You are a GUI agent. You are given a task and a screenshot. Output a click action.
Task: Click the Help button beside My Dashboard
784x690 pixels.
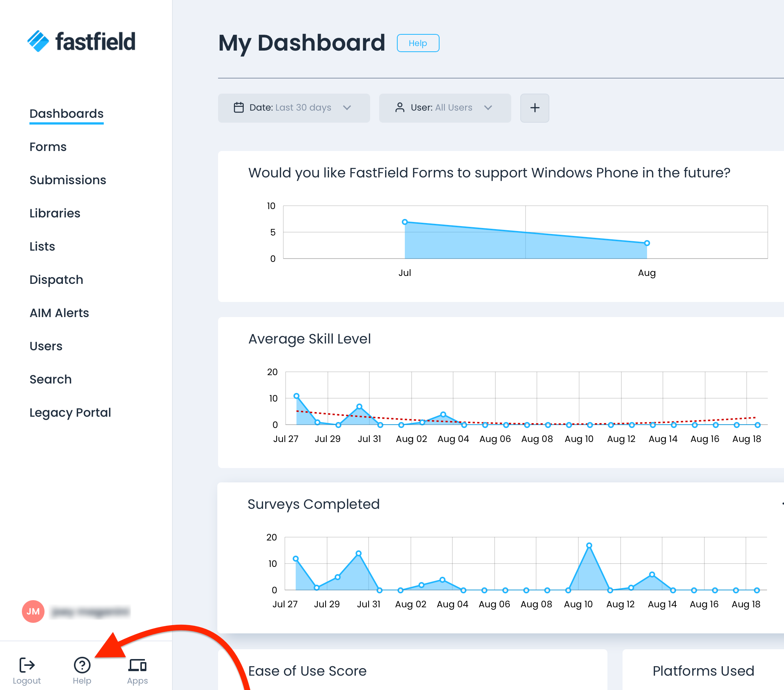(x=417, y=43)
